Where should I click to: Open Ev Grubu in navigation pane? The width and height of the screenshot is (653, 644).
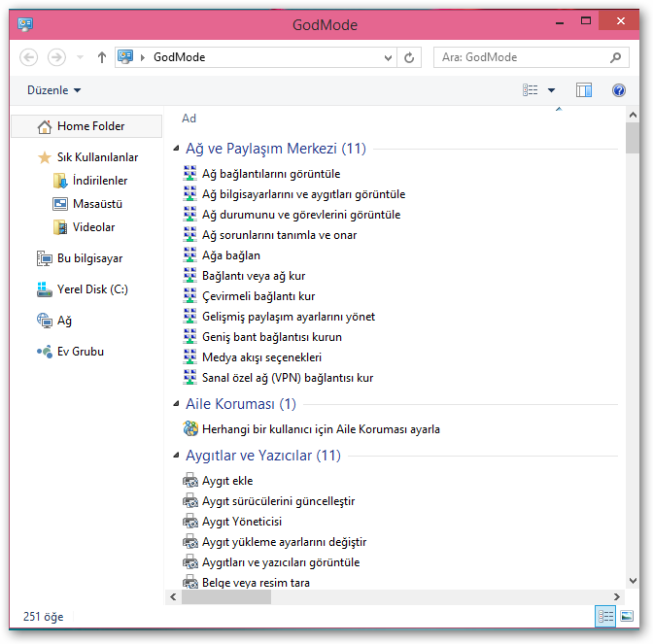[80, 352]
